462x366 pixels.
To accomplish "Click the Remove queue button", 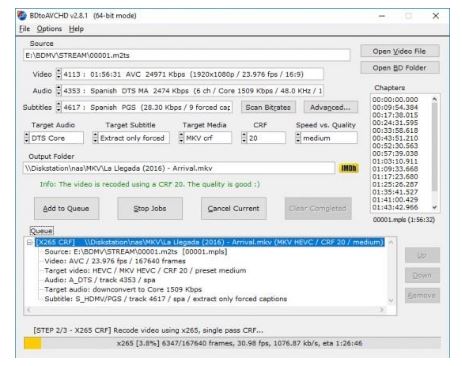I will (x=422, y=295).
